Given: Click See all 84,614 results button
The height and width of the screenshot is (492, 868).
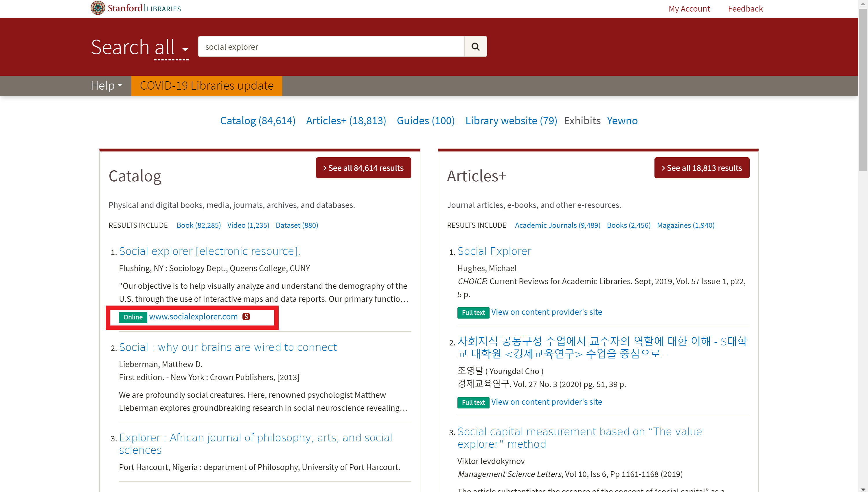Looking at the screenshot, I should pos(363,168).
